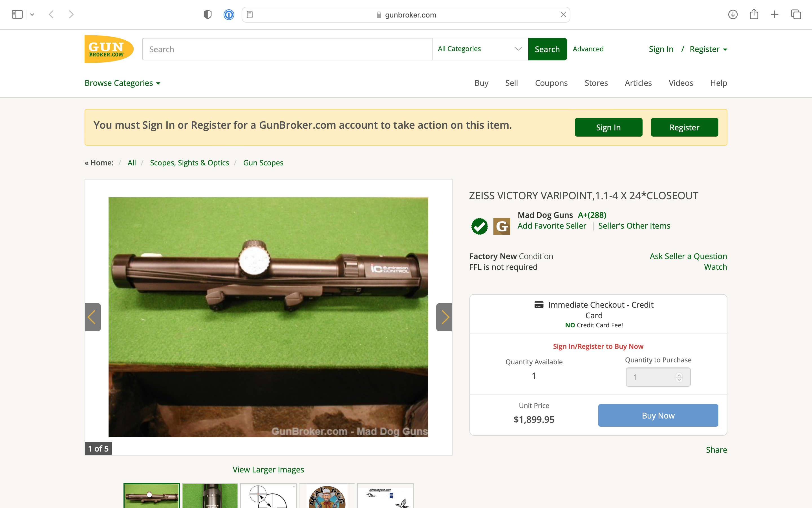Expand the Register dropdown in the header
Image resolution: width=812 pixels, height=508 pixels.
point(708,49)
